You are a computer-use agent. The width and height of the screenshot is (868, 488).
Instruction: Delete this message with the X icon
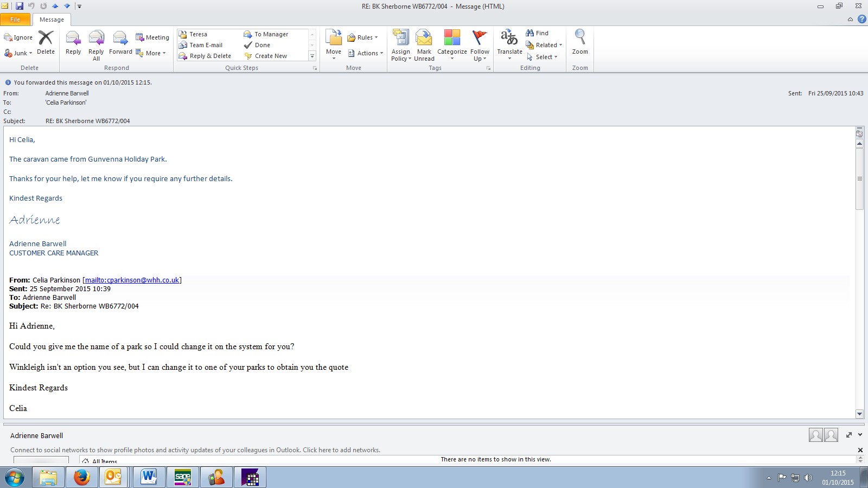coord(46,43)
